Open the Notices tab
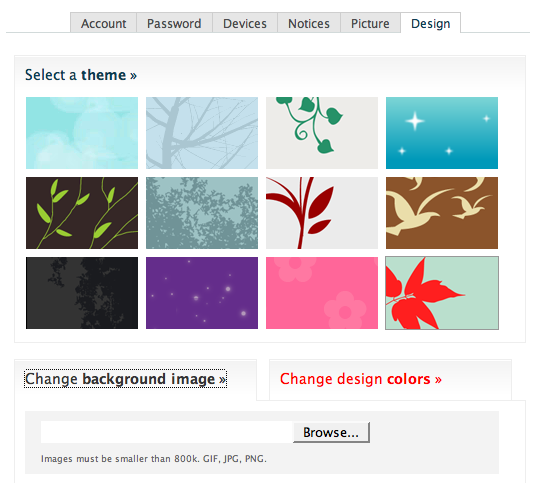This screenshot has height=483, width=540. pos(309,23)
